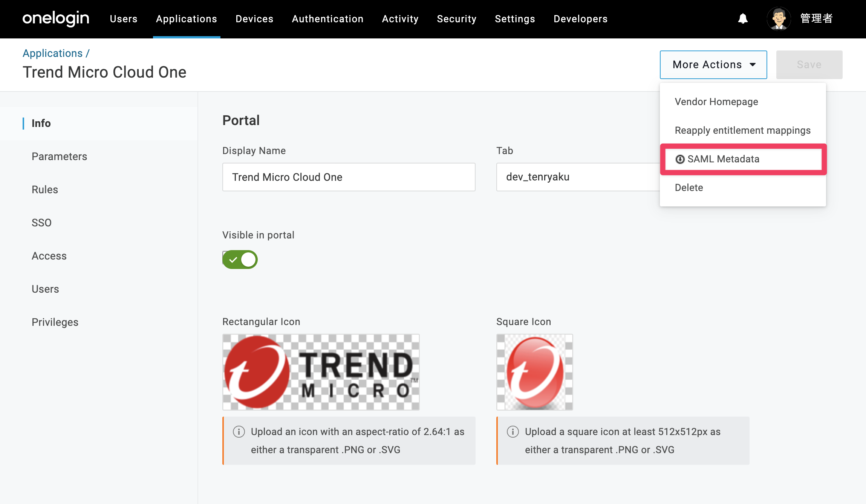Click the More Actions caret arrow
Screen dimensions: 866x504
click(753, 65)
